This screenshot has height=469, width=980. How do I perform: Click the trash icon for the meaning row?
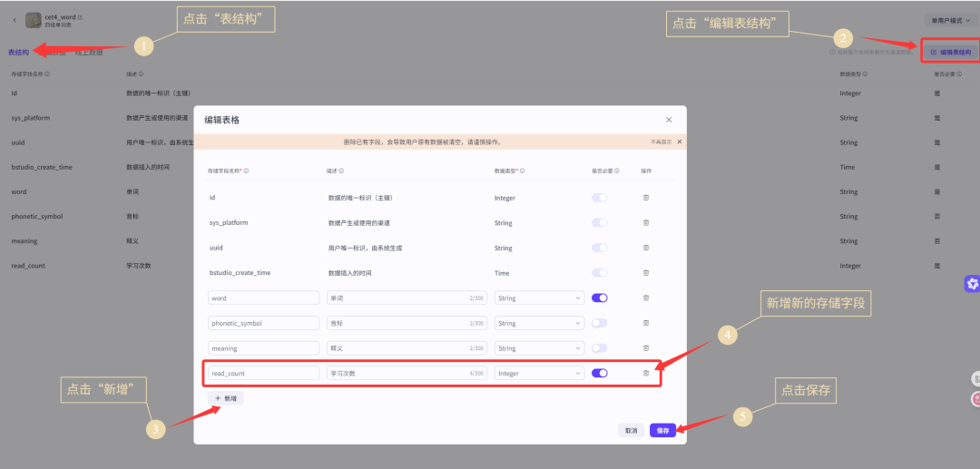pos(646,347)
